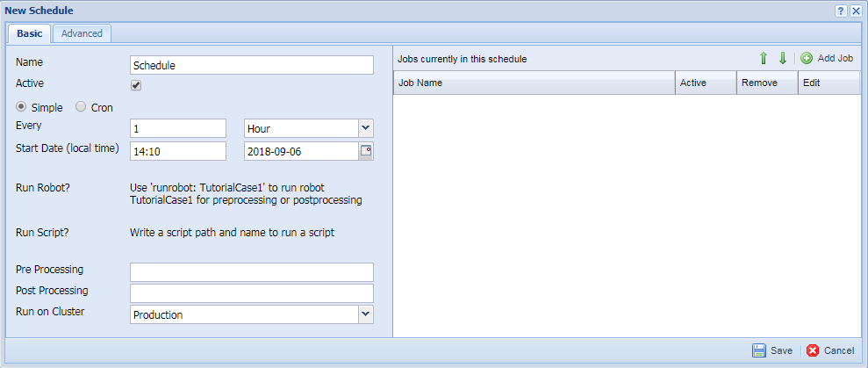Click in the Name text field
The width and height of the screenshot is (868, 368).
(x=251, y=65)
